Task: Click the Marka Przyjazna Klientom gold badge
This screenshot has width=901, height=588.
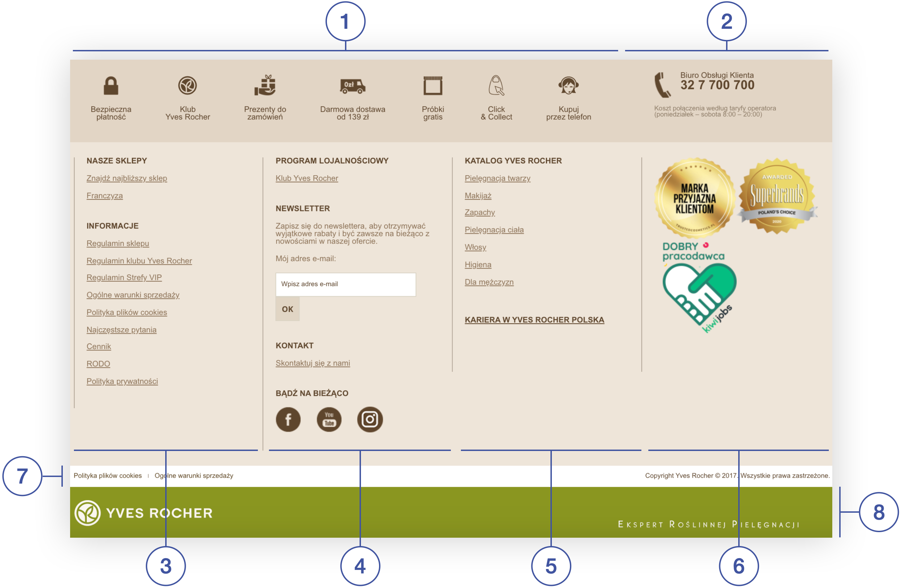Action: pyautogui.click(x=695, y=198)
